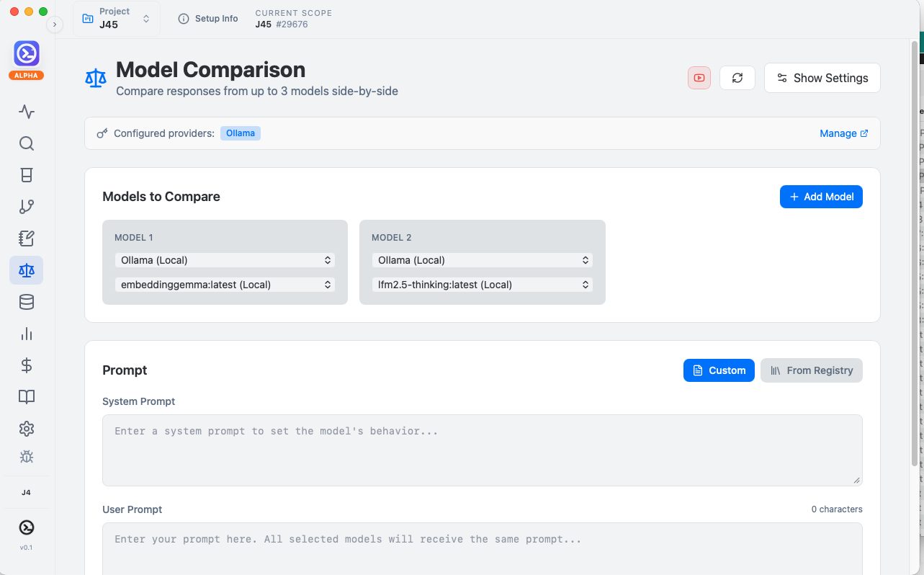This screenshot has width=924, height=575.
Task: Open the database cylinder sidebar icon
Action: click(27, 302)
